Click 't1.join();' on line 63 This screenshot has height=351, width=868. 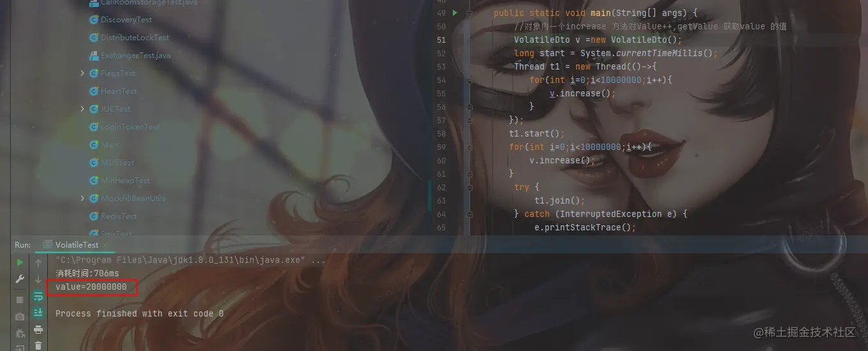pyautogui.click(x=560, y=200)
